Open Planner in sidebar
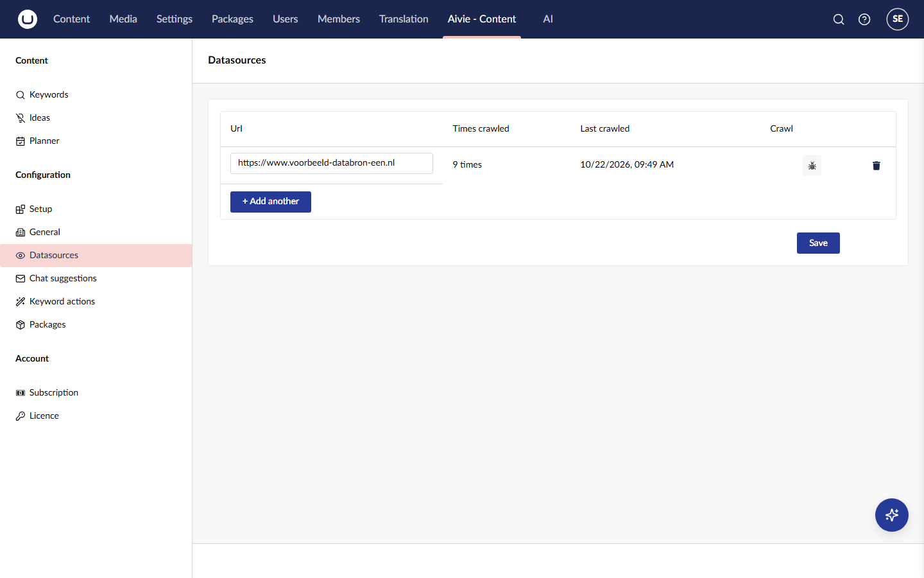This screenshot has height=578, width=924. [x=96, y=141]
